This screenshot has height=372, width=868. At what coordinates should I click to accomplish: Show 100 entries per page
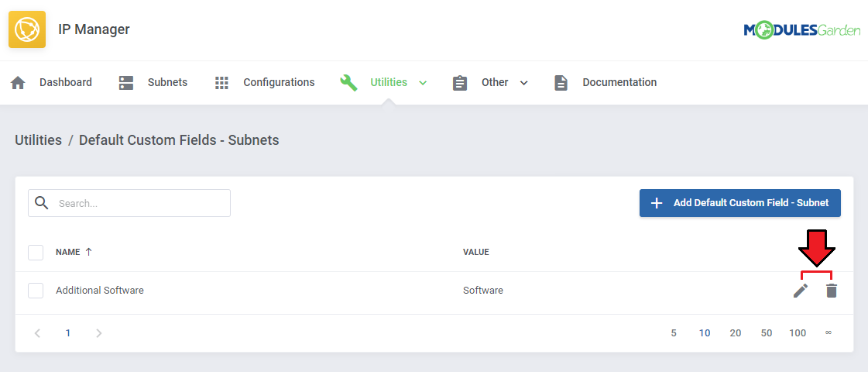(798, 333)
